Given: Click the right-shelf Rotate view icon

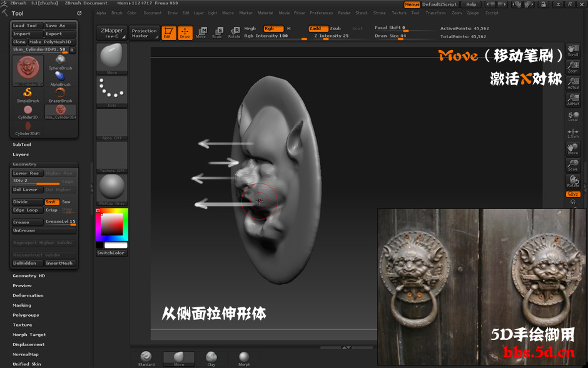Looking at the screenshot, I should [x=573, y=181].
